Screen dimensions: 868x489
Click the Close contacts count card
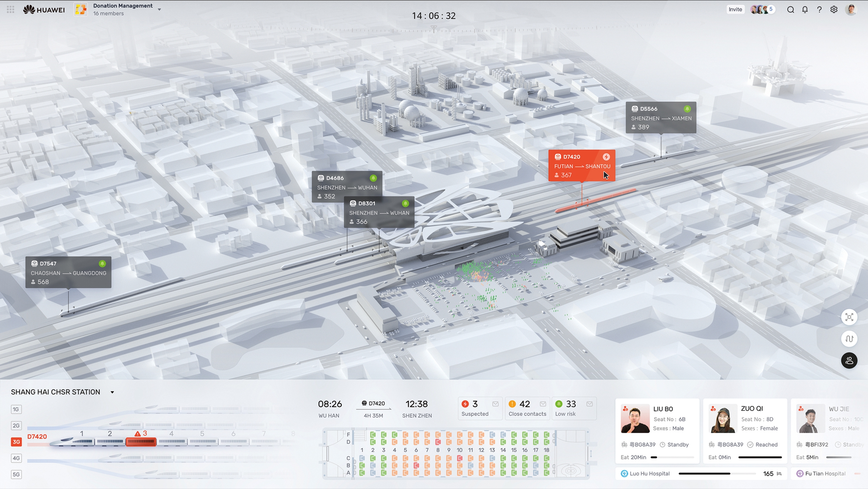527,408
